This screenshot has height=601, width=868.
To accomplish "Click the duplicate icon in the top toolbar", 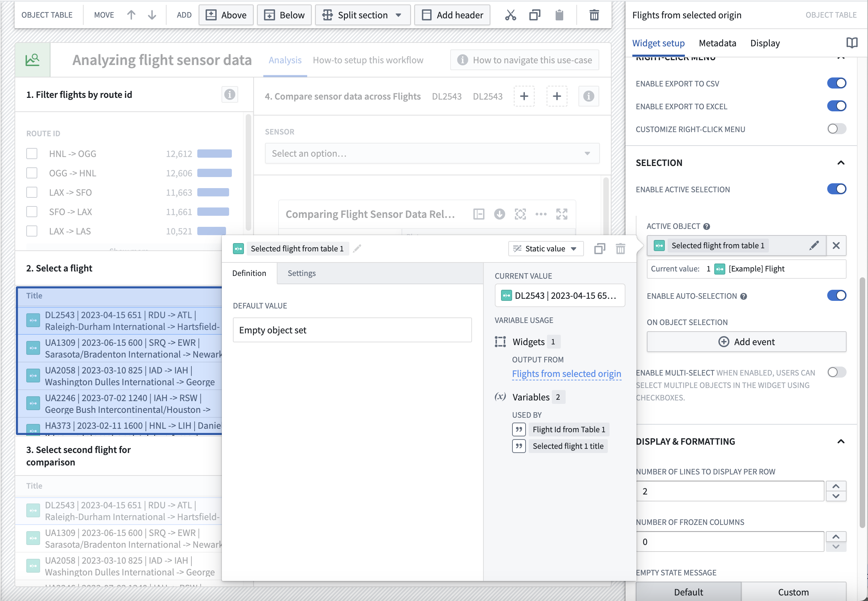I will [535, 15].
